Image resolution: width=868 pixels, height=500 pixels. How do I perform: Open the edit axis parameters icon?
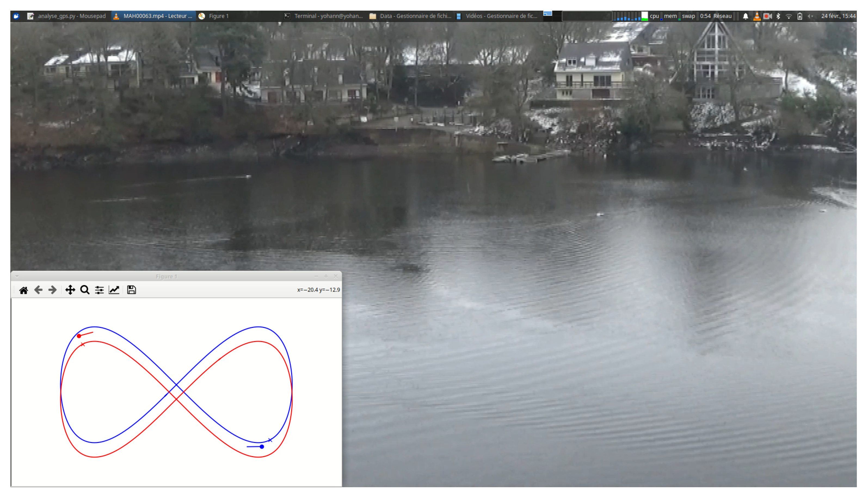114,290
